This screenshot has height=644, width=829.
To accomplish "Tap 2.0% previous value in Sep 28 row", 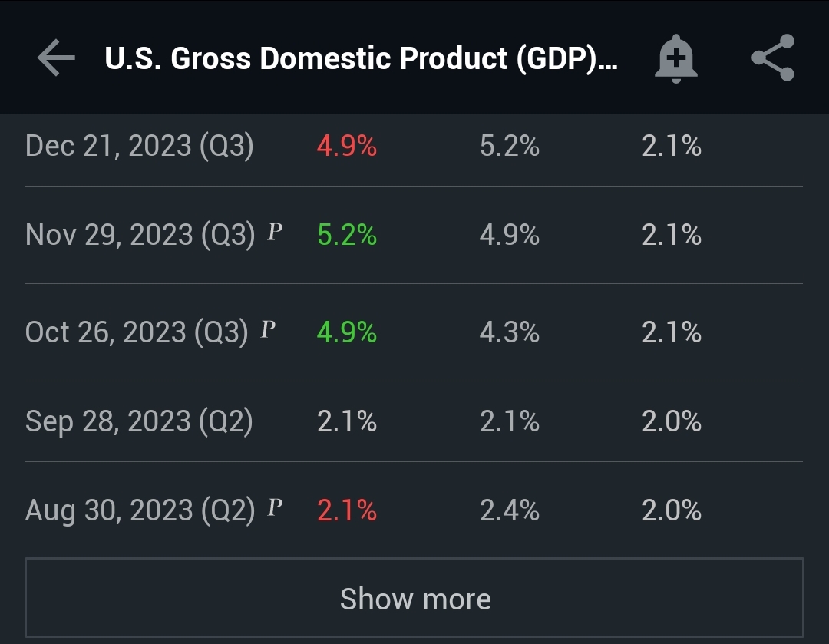I will 672,421.
